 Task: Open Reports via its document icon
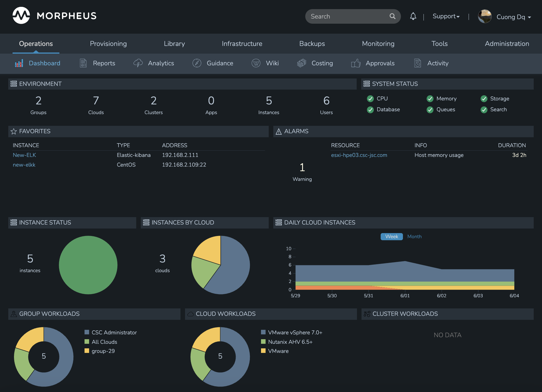click(83, 63)
